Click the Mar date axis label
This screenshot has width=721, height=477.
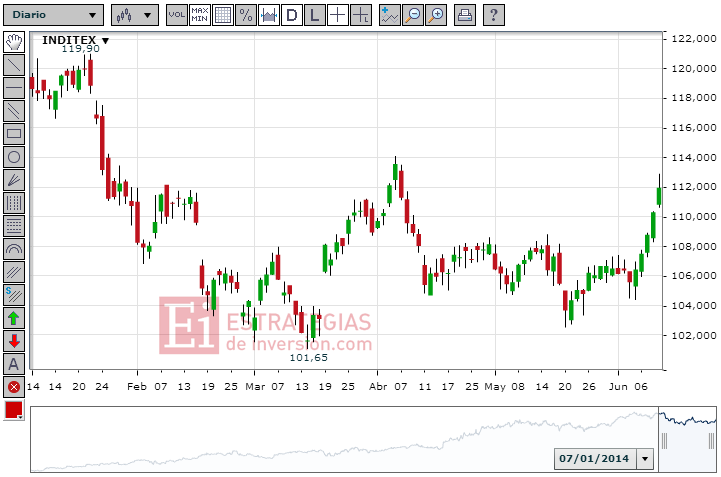(255, 386)
